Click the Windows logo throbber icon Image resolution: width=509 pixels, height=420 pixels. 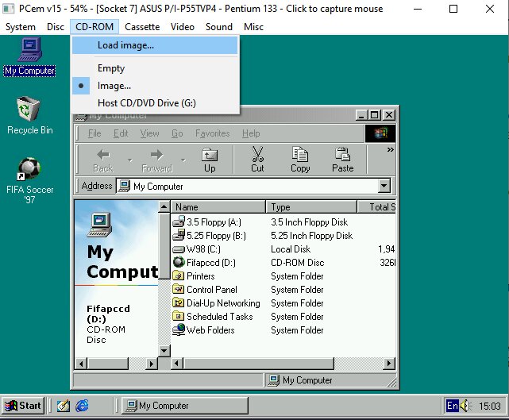[380, 133]
